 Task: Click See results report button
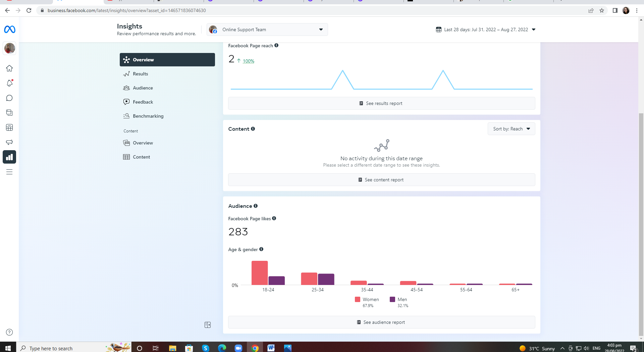[x=382, y=103]
